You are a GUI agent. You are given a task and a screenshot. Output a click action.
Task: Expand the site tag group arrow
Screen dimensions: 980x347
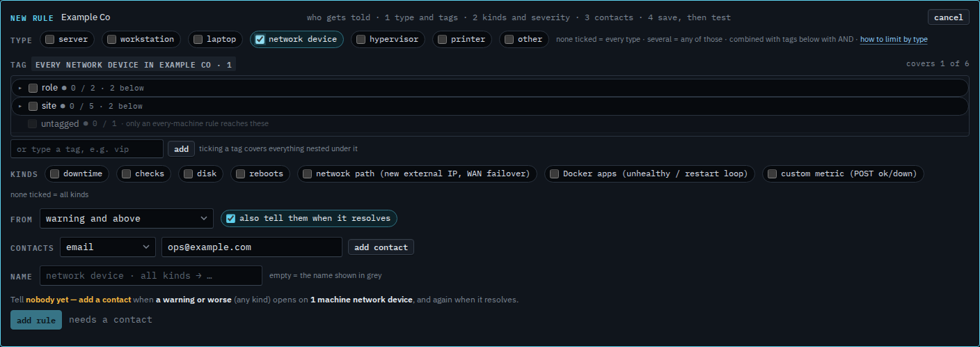20,106
